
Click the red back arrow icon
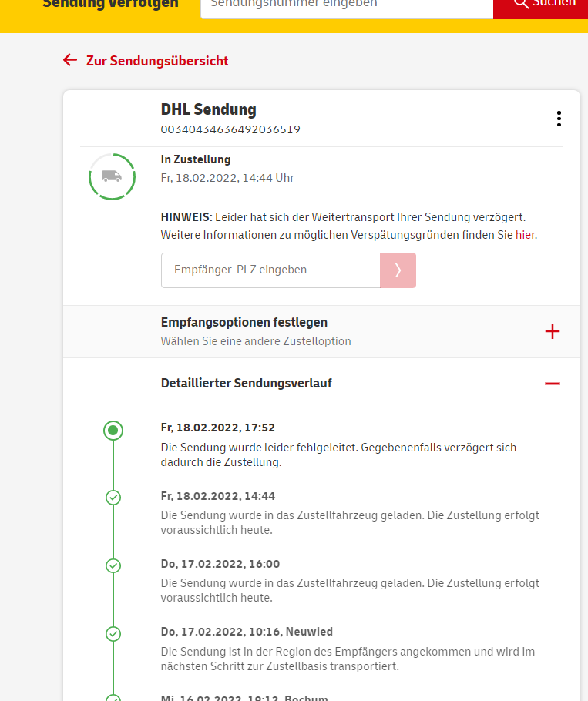[x=70, y=60]
